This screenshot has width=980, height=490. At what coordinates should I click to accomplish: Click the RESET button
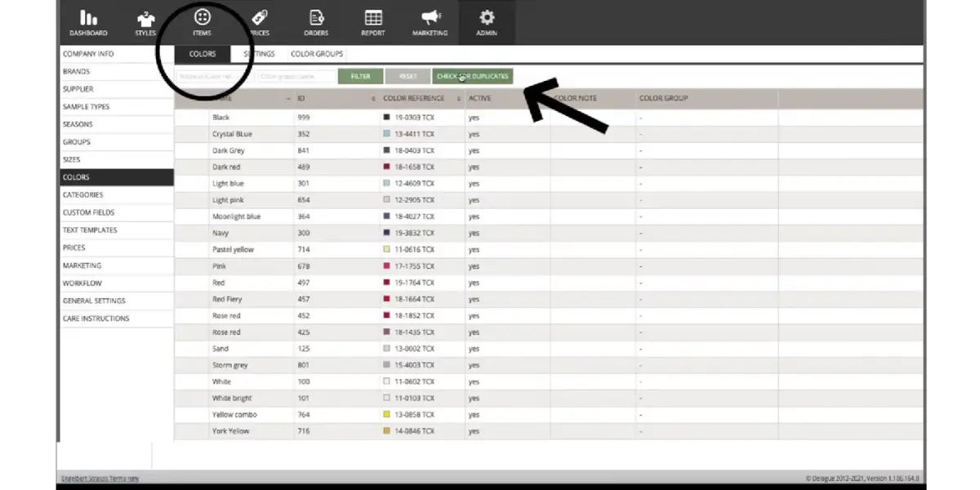(407, 75)
